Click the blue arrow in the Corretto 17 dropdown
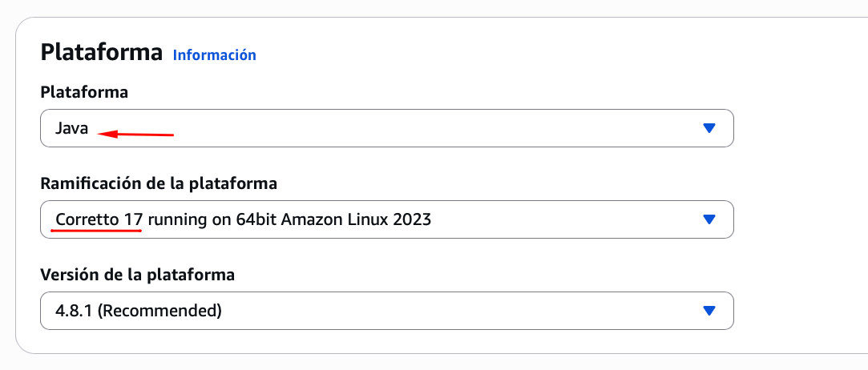 (708, 219)
